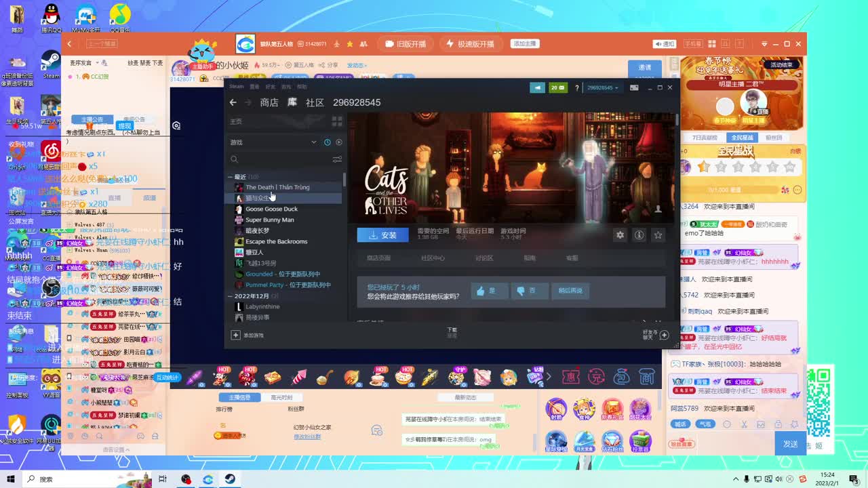Select Super Bunny Man in library
The width and height of the screenshot is (868, 488).
pyautogui.click(x=269, y=220)
